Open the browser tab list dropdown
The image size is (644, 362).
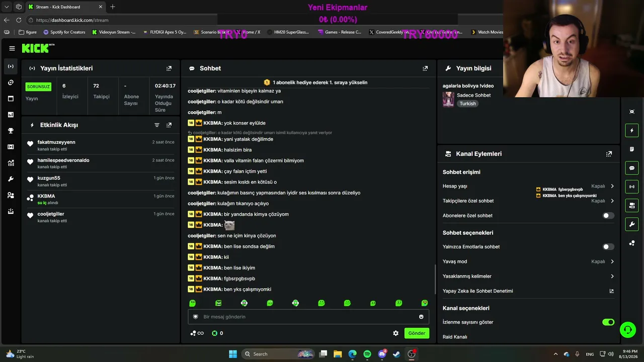tap(7, 7)
